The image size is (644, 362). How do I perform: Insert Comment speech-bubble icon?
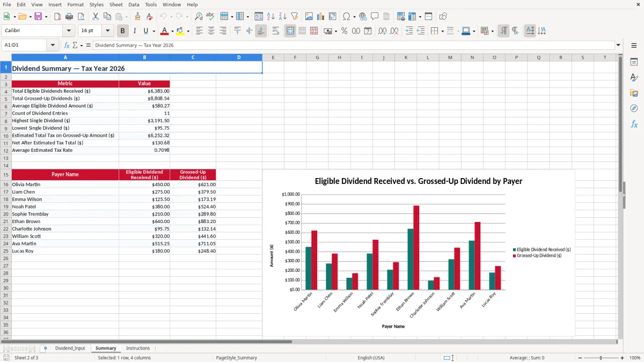[x=375, y=17]
